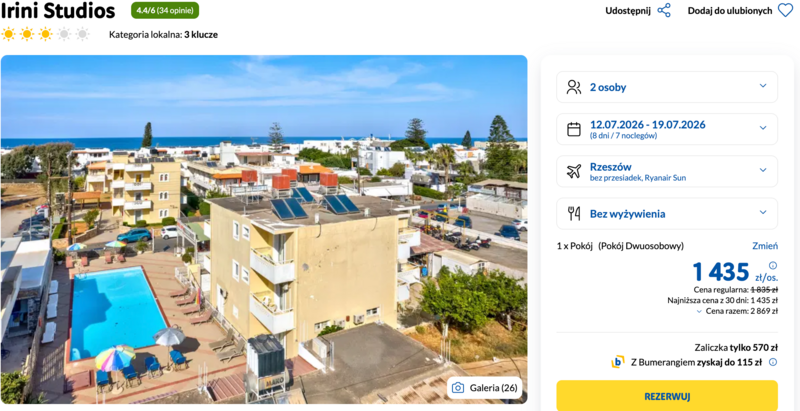Viewport: 800px width, 411px height.
Task: Click the camera icon in Galeria
Action: 458,388
